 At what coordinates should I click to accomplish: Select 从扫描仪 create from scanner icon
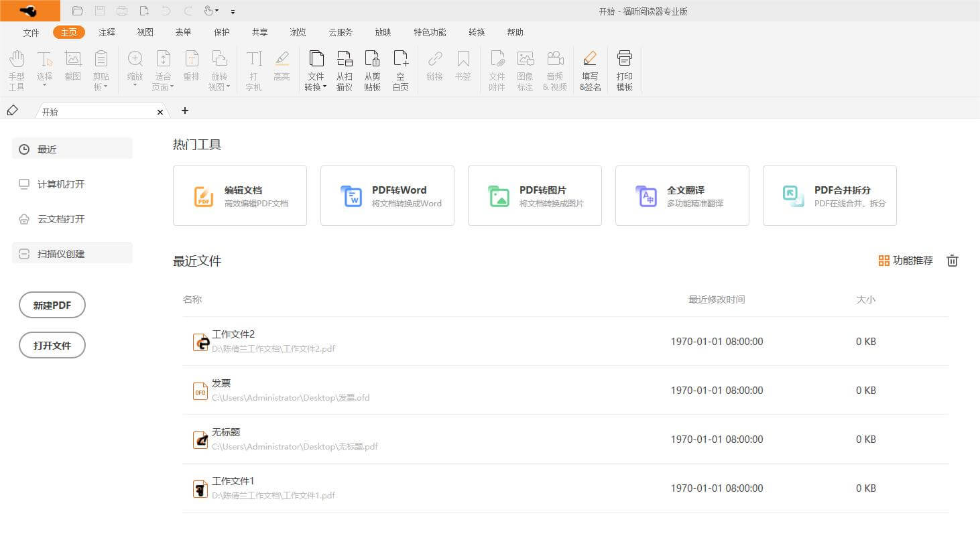344,60
